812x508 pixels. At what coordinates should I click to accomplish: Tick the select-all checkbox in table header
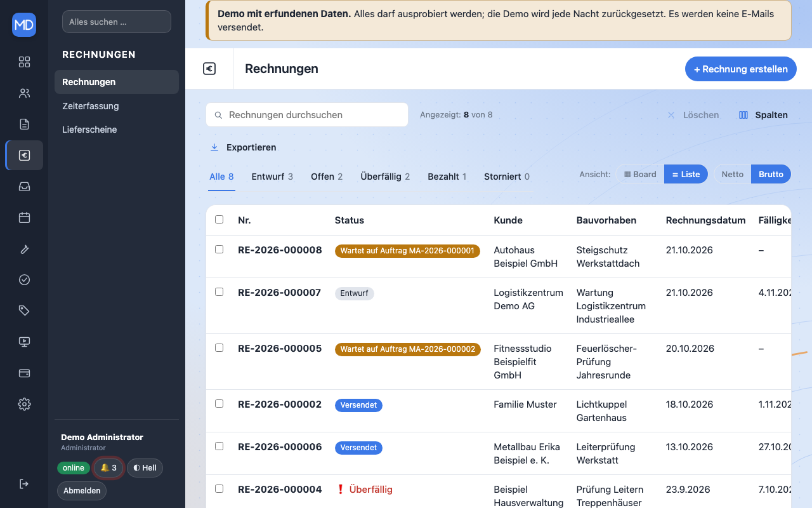coord(219,220)
